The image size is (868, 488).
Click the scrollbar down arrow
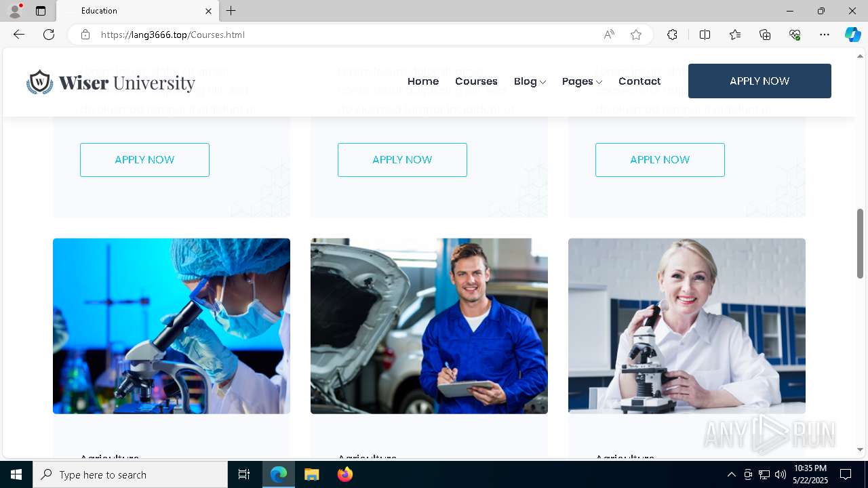coord(861,449)
